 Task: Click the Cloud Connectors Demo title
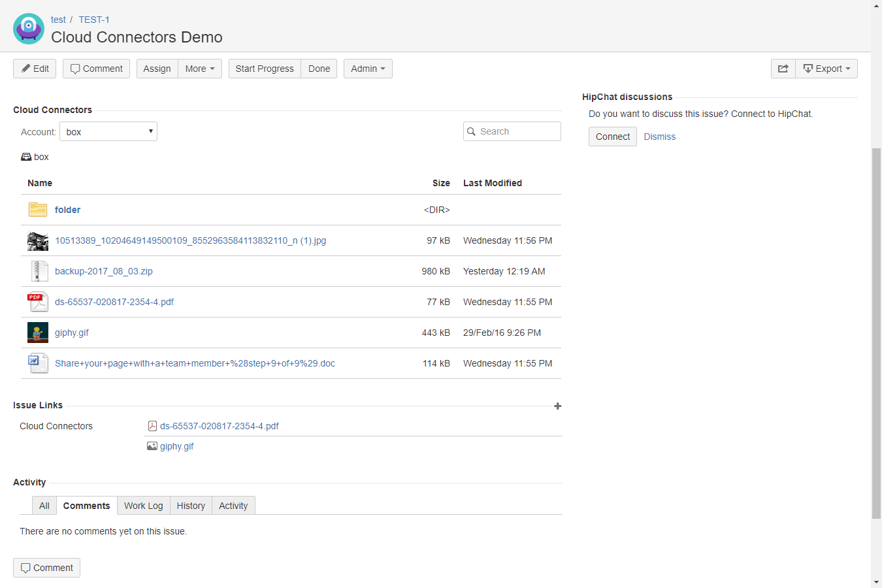(137, 37)
